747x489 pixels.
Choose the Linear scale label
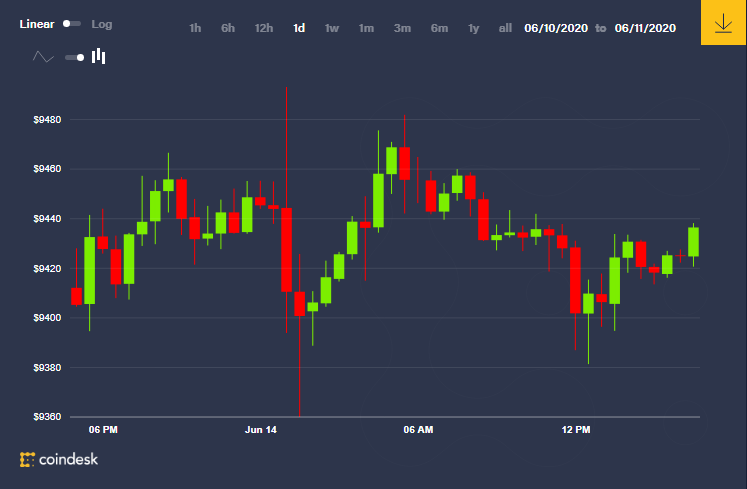(37, 24)
